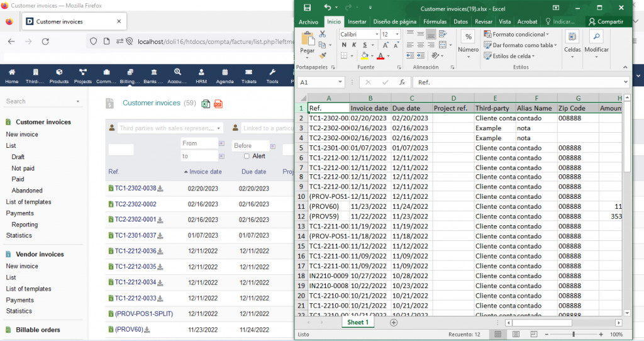This screenshot has height=341, width=644.
Task: Toggle bottom vertical alignment in Excel
Action: pos(431,34)
